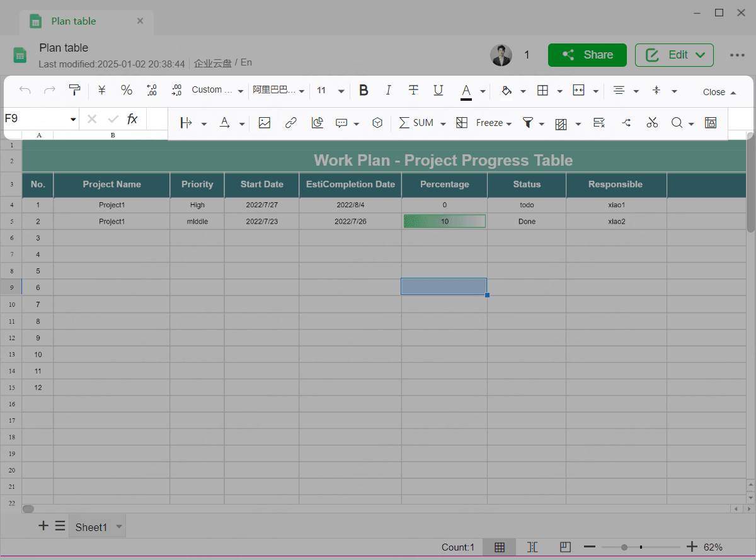
Task: Close the toolbar with Close button
Action: (719, 92)
